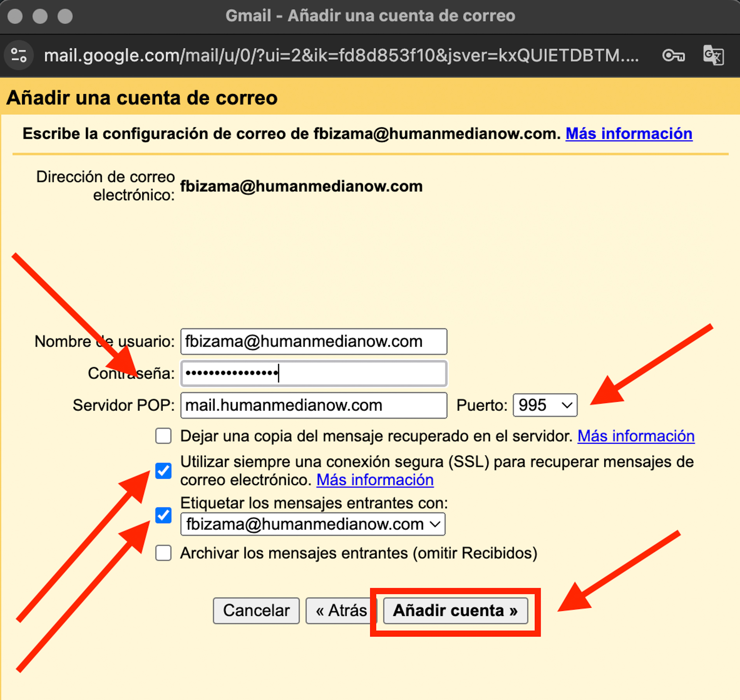Click the Contraseña password field
Viewport: 740px width, 700px height.
coord(313,373)
